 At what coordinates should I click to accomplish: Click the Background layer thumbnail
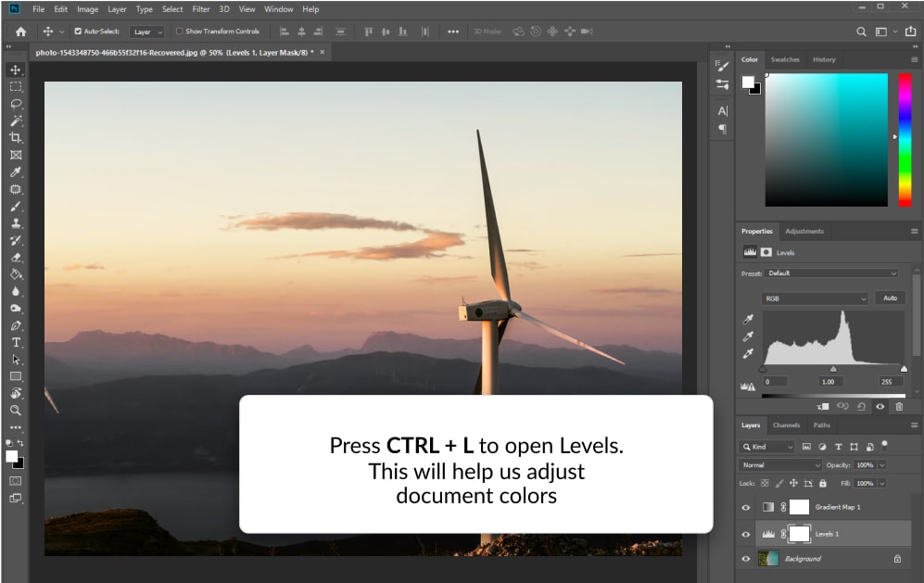pos(769,559)
